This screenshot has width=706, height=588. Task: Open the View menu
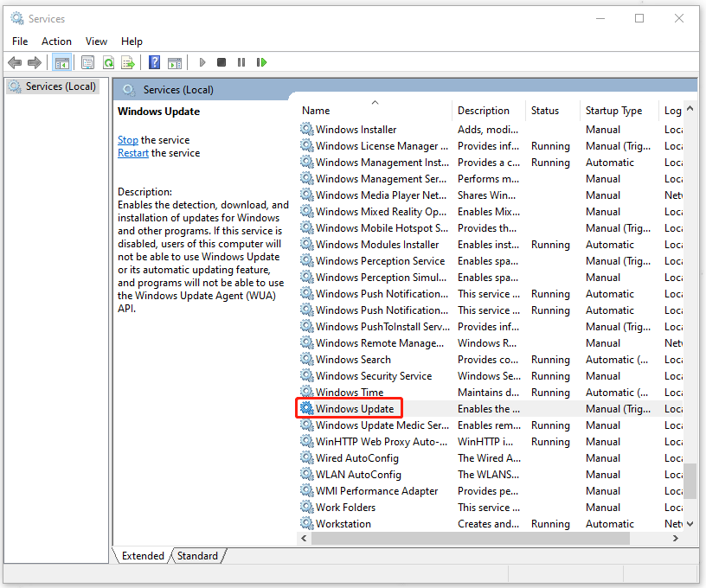click(96, 41)
